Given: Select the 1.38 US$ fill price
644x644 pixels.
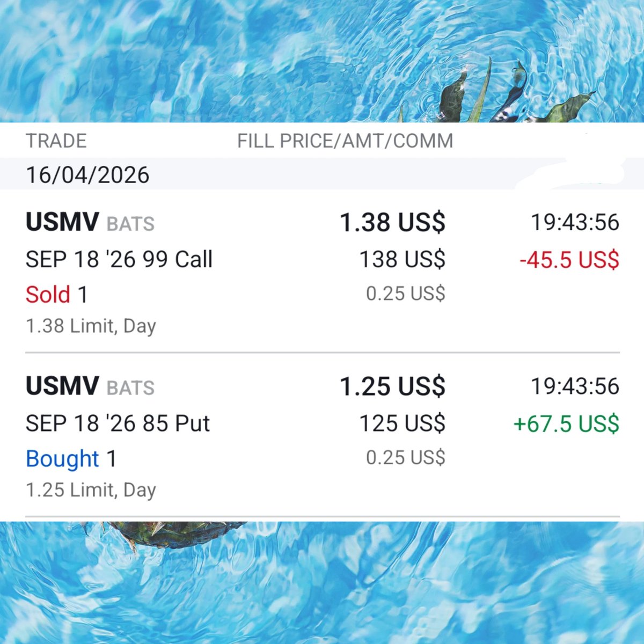Looking at the screenshot, I should pyautogui.click(x=393, y=222).
